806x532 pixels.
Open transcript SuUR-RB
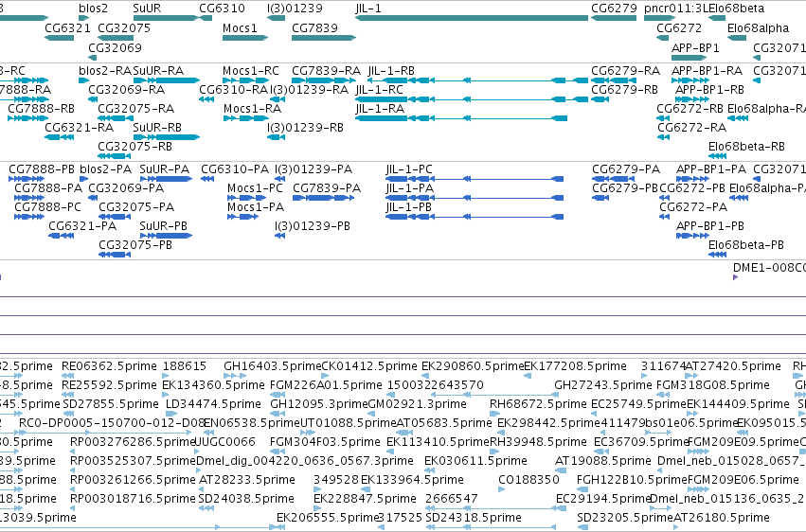pos(157,128)
